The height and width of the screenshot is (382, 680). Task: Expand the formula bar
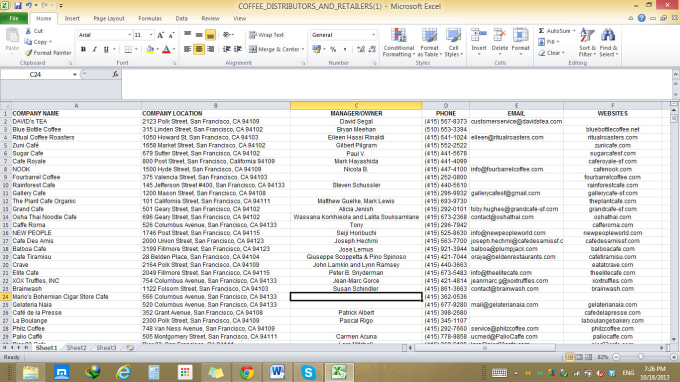click(x=675, y=75)
